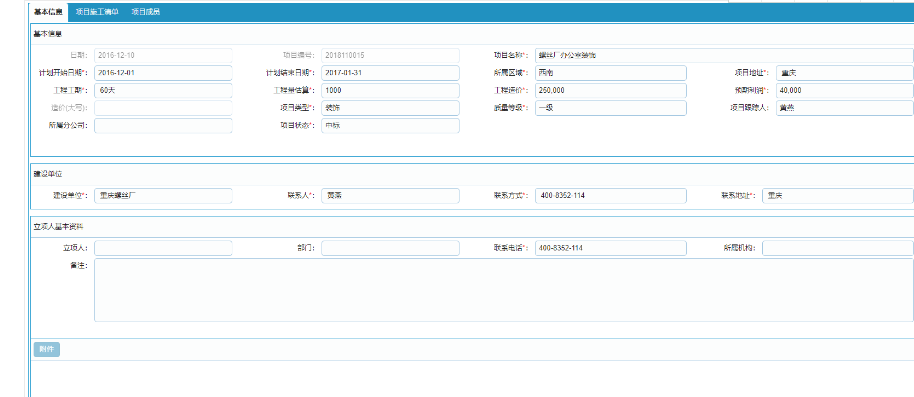
Task: Select the 基本信息 tab
Action: [48, 12]
